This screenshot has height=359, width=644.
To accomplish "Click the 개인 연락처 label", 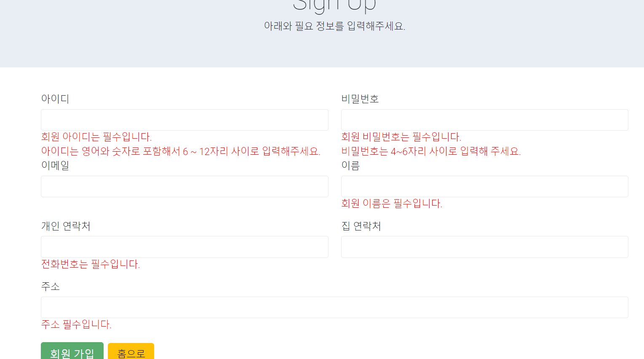I will (x=65, y=226).
